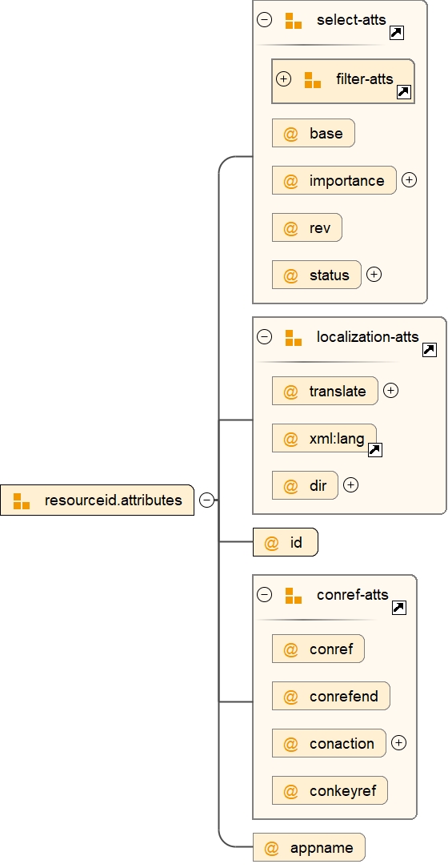Click the @ icon of conref
Image resolution: width=448 pixels, height=868 pixels.
click(290, 649)
